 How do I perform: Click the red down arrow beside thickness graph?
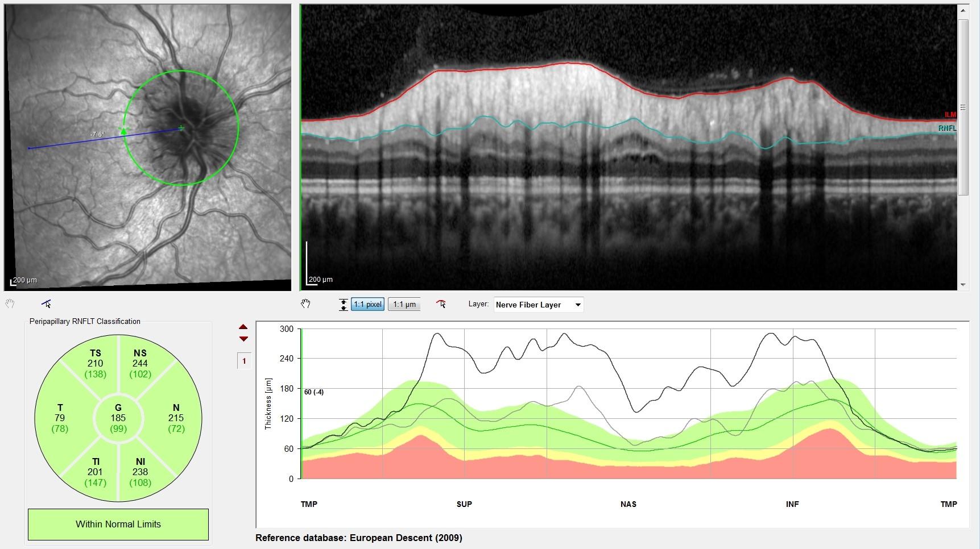tap(243, 339)
